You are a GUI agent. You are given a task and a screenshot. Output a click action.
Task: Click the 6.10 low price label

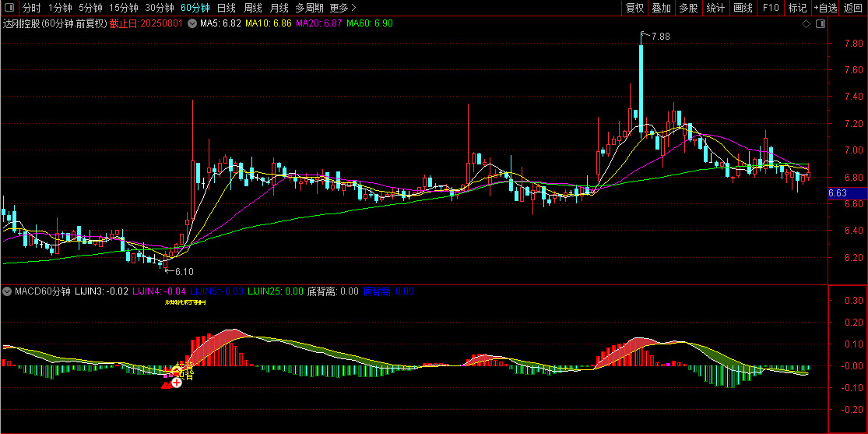184,272
